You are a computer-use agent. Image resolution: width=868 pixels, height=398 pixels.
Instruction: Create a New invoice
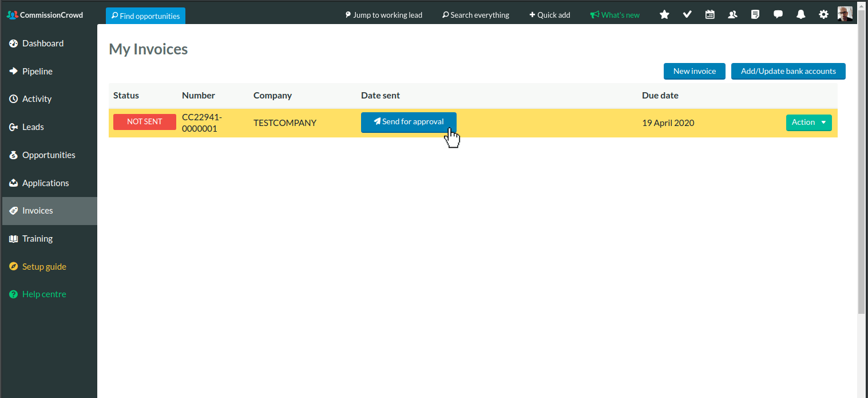tap(694, 72)
